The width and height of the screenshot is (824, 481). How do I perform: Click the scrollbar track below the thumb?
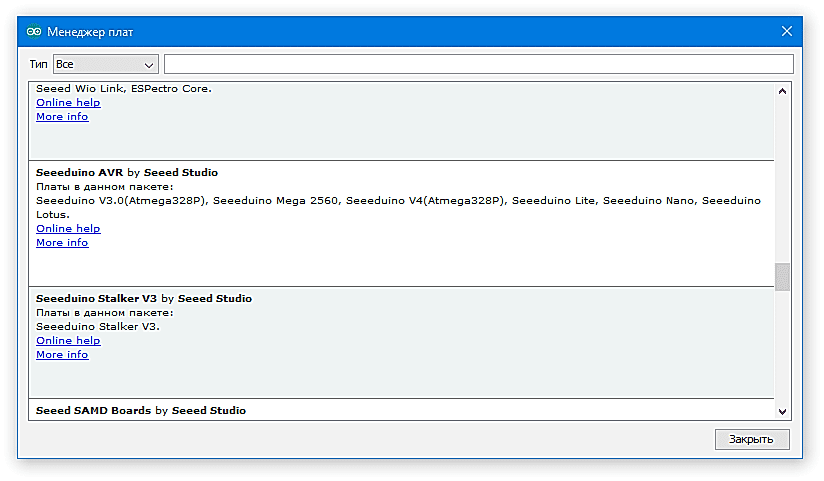coord(782,350)
